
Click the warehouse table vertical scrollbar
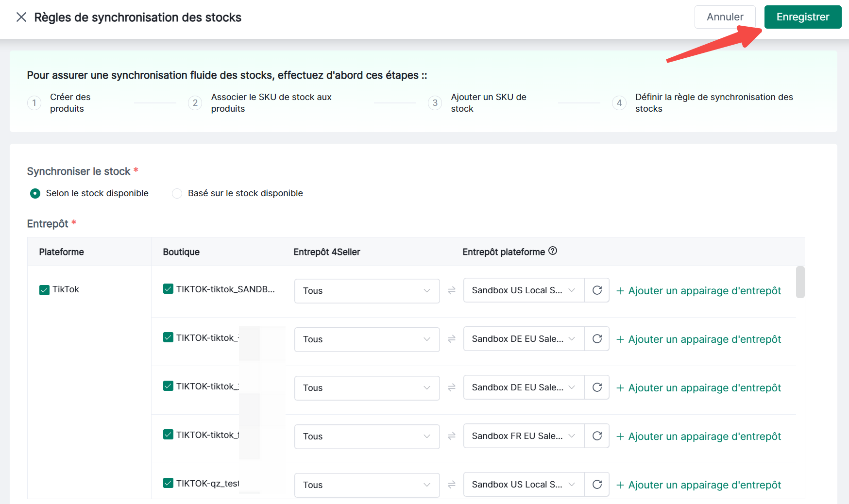[x=800, y=282]
